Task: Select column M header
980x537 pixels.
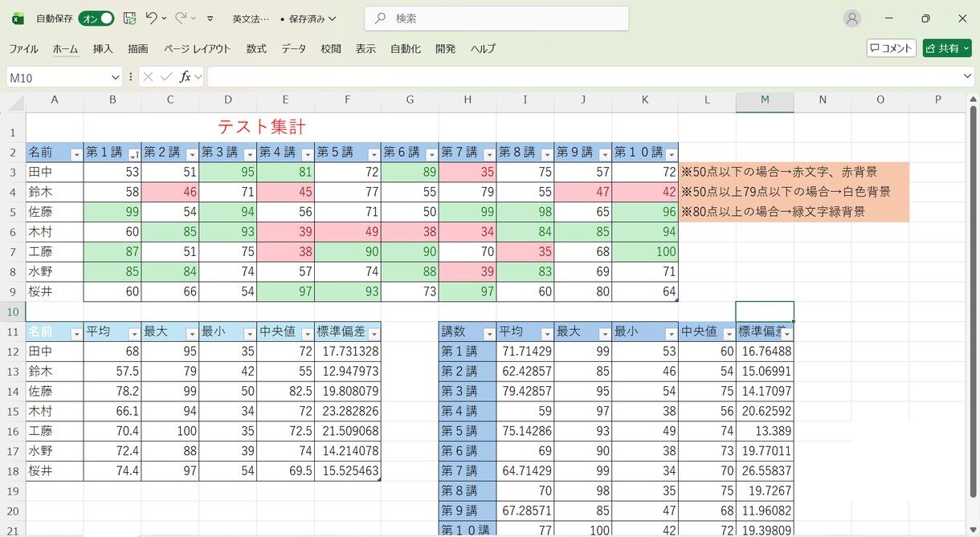Action: point(765,100)
